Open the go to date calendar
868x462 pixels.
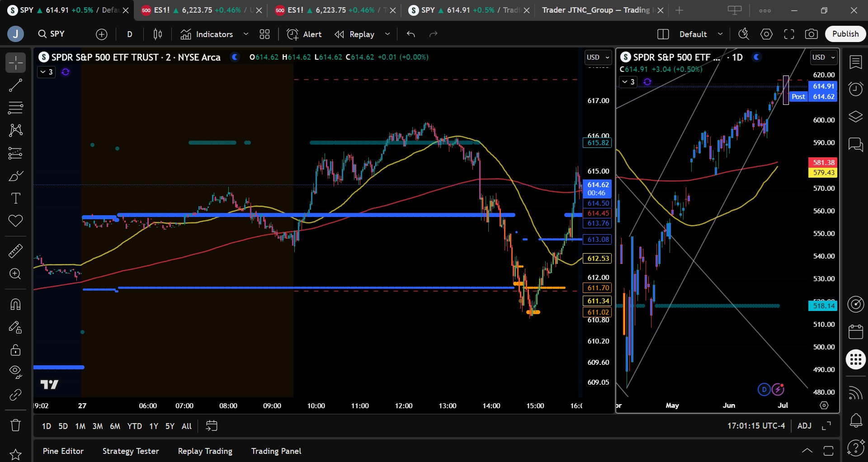point(212,426)
